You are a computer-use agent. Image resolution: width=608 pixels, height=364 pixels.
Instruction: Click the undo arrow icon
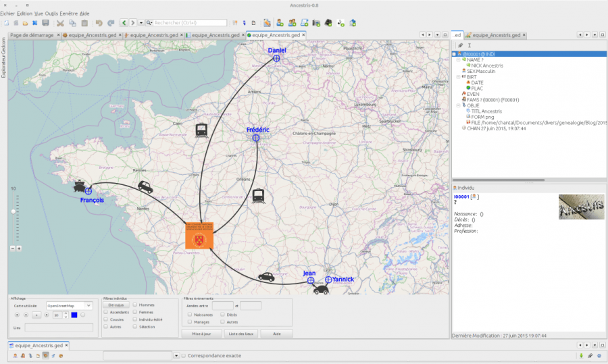click(x=99, y=23)
